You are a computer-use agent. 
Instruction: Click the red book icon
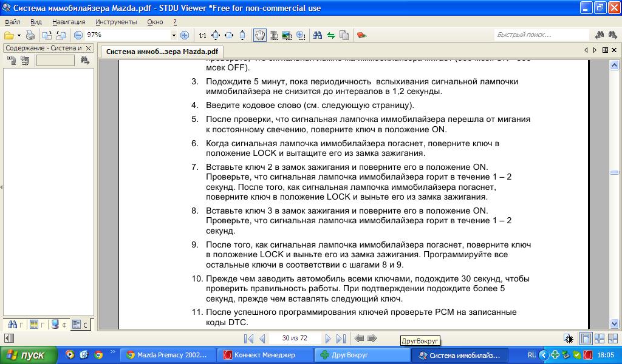[x=361, y=36]
